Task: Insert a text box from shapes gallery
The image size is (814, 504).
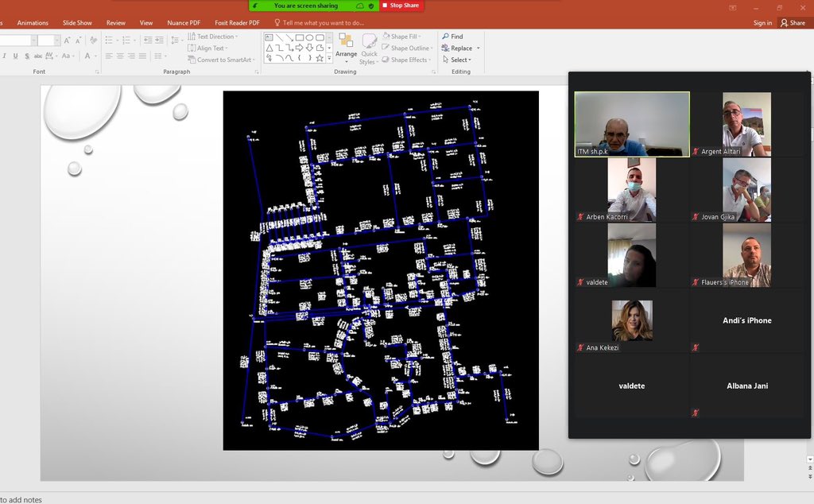Action: [269, 37]
